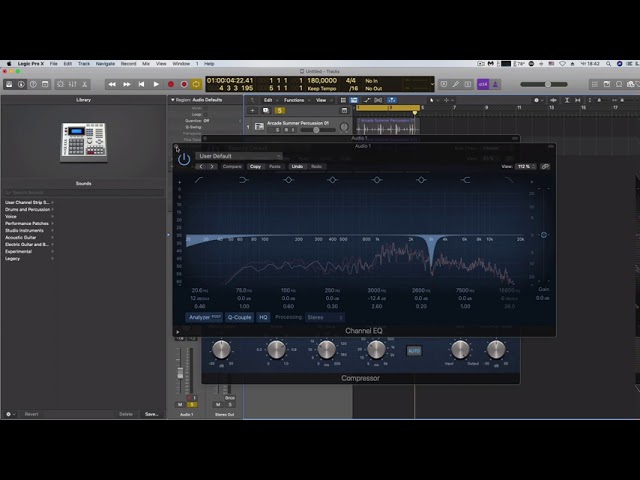This screenshot has width=640, height=480.
Task: Open the Navigate menu
Action: tap(105, 64)
